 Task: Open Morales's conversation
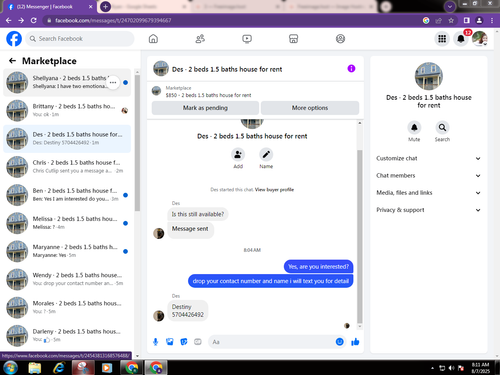(x=67, y=308)
